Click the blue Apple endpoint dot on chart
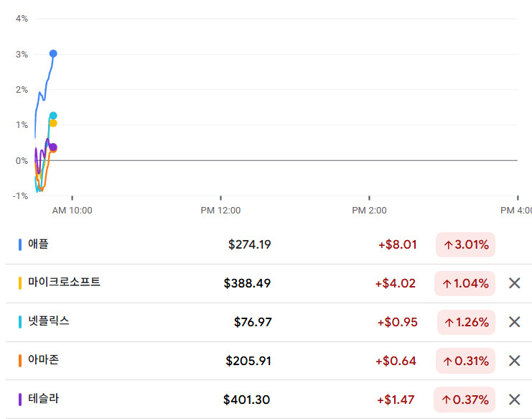Viewport: 532px width, 419px height. [x=53, y=54]
